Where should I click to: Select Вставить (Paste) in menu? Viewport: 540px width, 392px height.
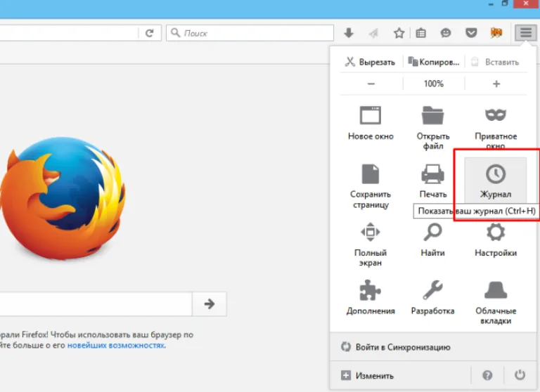pyautogui.click(x=495, y=62)
